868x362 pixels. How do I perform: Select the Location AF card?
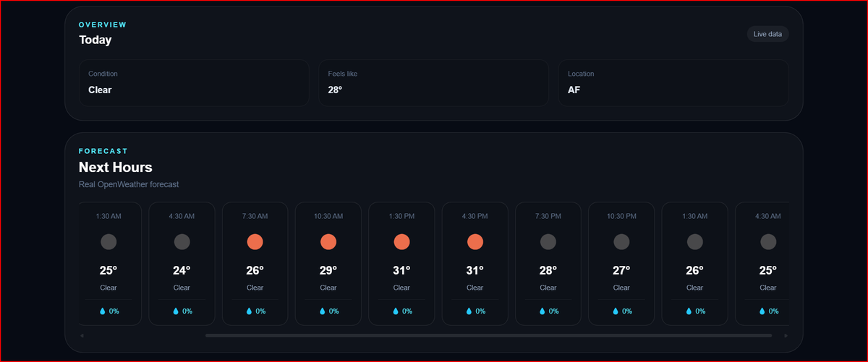click(x=673, y=83)
